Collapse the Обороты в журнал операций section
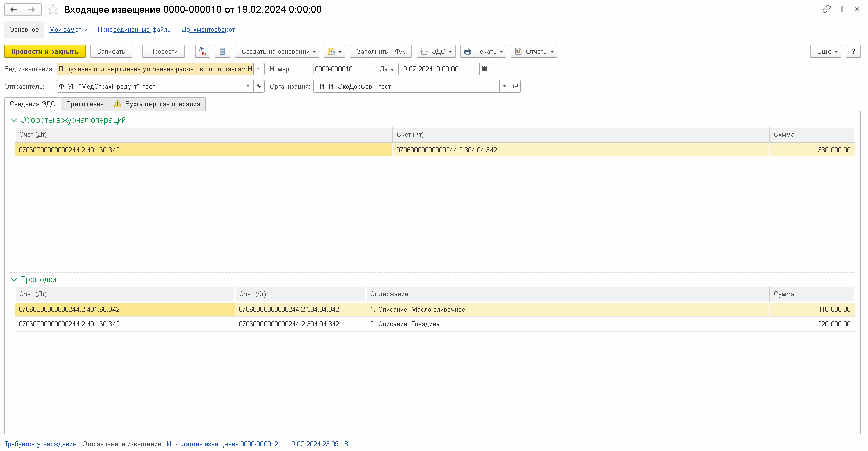The width and height of the screenshot is (868, 451). [x=14, y=120]
